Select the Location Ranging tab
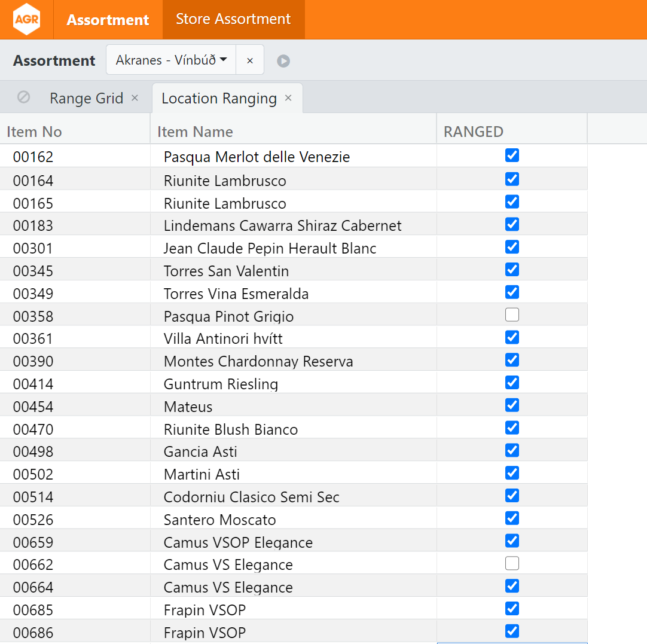This screenshot has height=644, width=647. (219, 98)
